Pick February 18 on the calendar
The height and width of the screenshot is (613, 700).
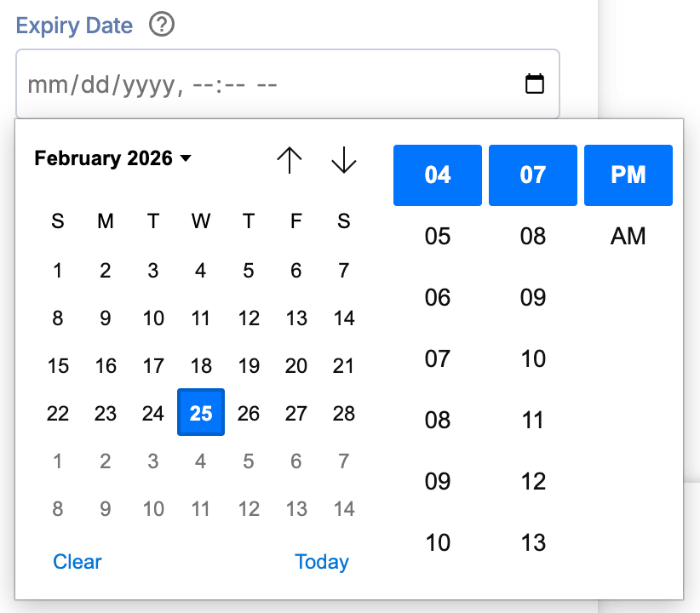pyautogui.click(x=201, y=365)
